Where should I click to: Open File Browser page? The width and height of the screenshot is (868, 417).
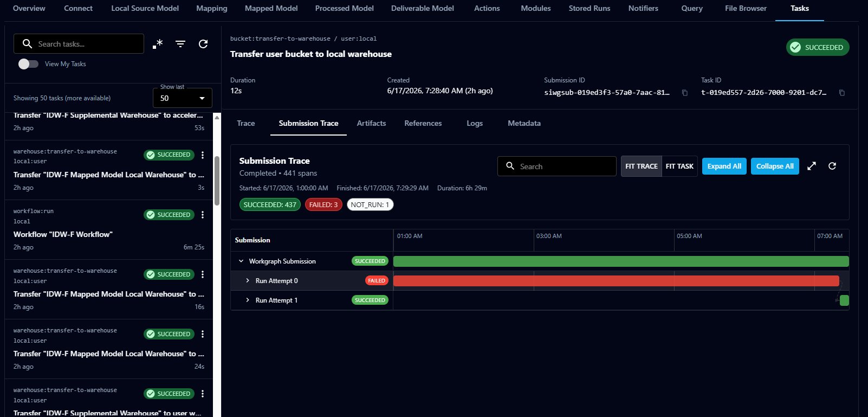coord(746,8)
